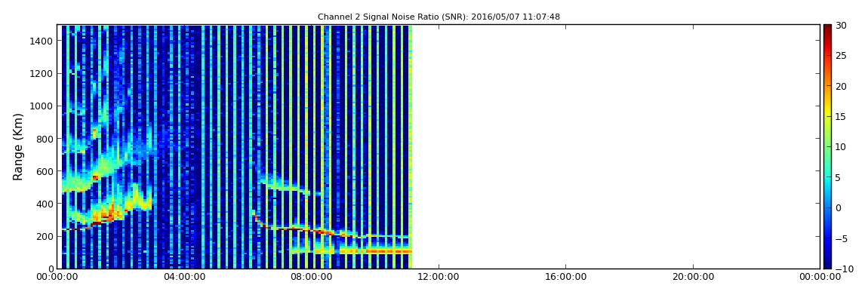Click the 1200 tick on the range axis
This screenshot has width=868, height=307.
pyautogui.click(x=42, y=74)
